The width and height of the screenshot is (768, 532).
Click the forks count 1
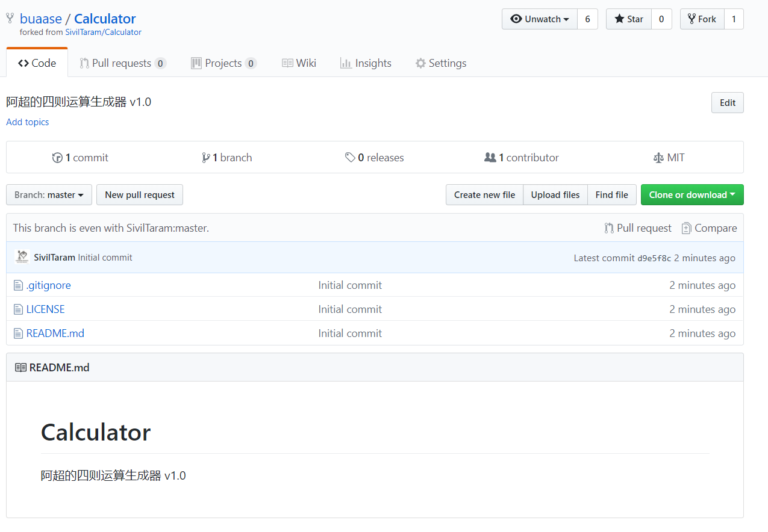734,19
